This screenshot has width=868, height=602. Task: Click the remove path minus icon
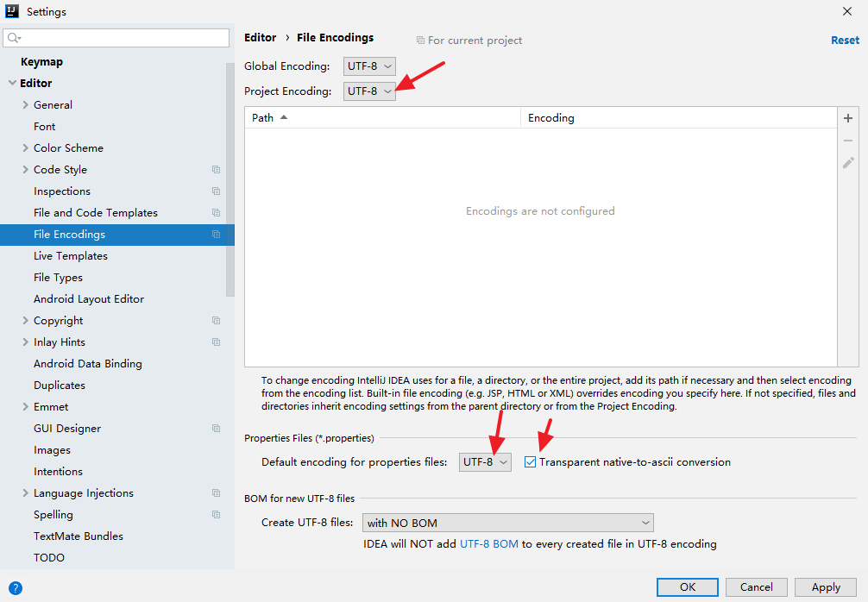(x=847, y=141)
